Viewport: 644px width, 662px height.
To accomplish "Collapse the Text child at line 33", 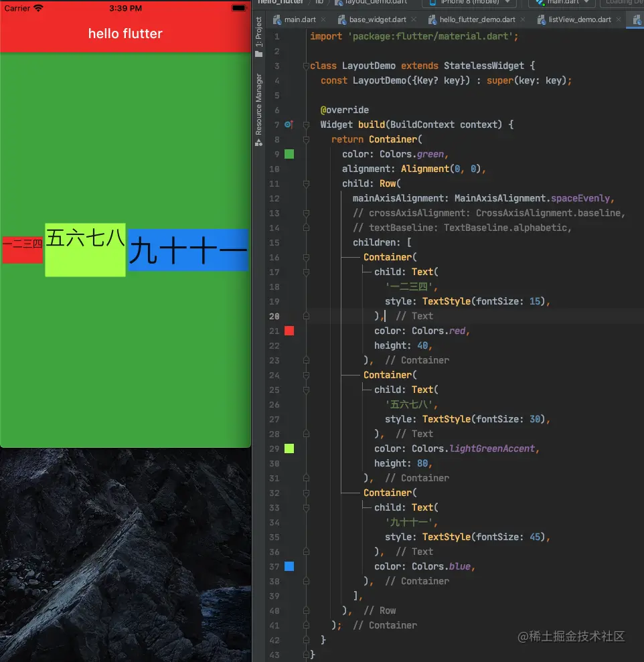I will pyautogui.click(x=306, y=507).
